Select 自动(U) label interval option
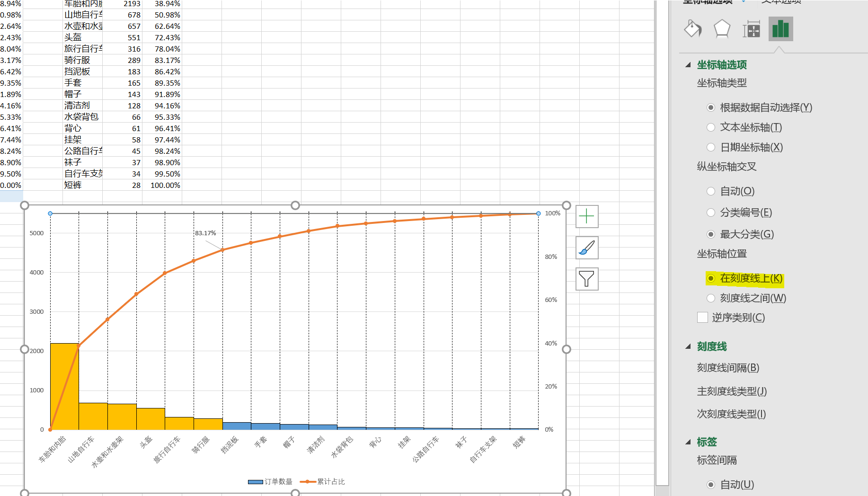Screen dimensions: 868x496 pyautogui.click(x=730, y=485)
